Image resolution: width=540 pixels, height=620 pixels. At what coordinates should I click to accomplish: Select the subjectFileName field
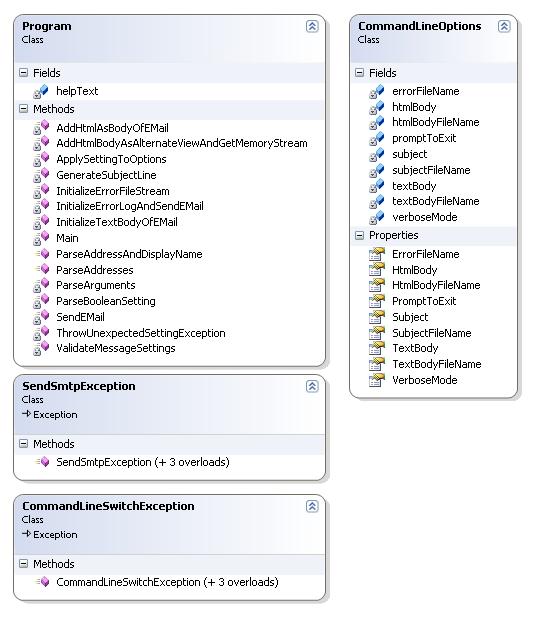(431, 170)
